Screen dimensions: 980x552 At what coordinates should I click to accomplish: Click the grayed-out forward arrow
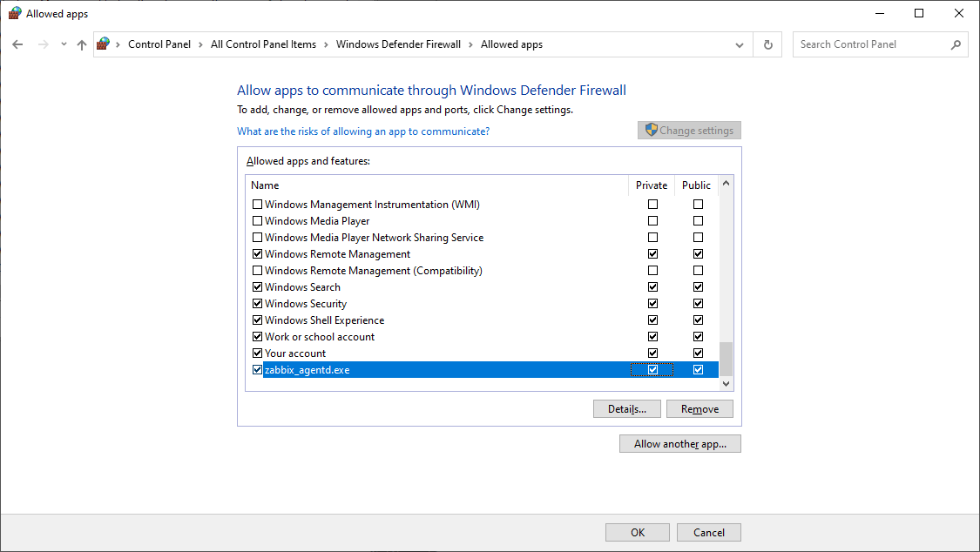coord(42,44)
